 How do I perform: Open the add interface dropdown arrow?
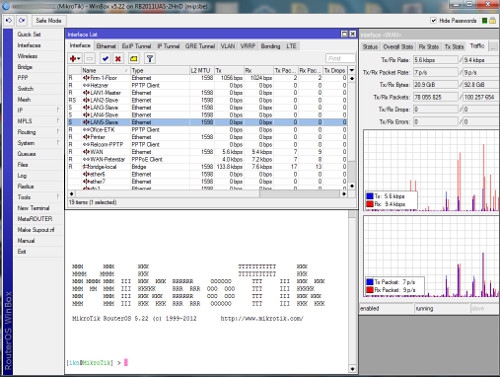[79, 59]
